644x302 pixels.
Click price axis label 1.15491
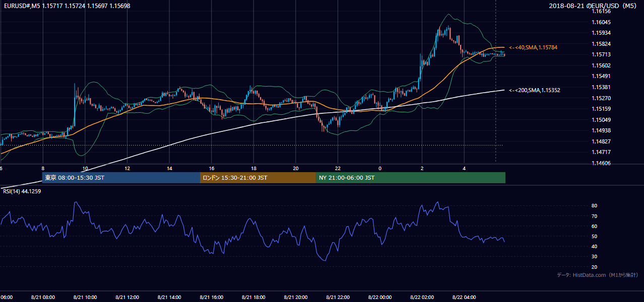pos(601,76)
